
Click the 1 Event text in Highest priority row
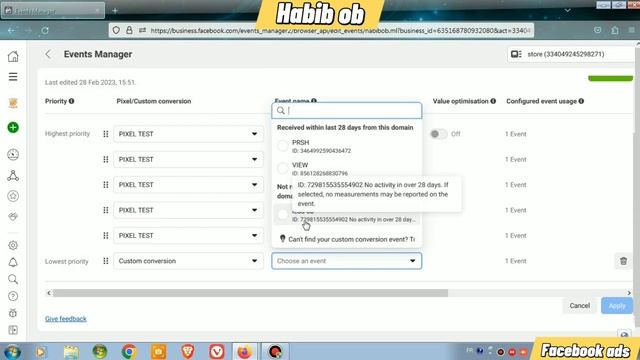point(516,134)
